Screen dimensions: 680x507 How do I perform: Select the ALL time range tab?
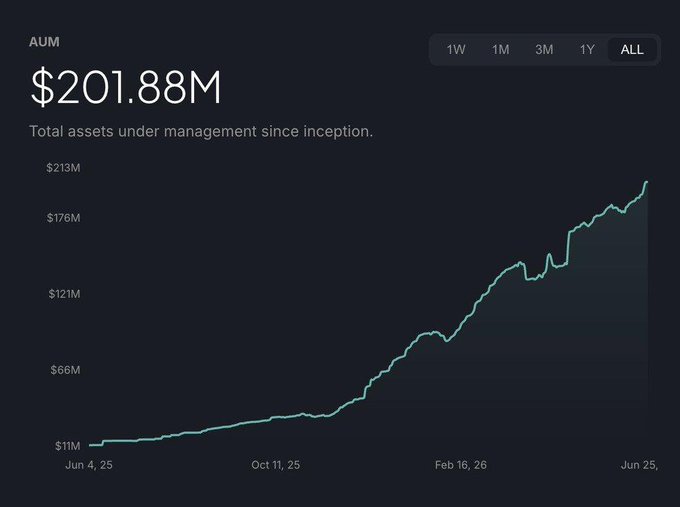click(632, 49)
